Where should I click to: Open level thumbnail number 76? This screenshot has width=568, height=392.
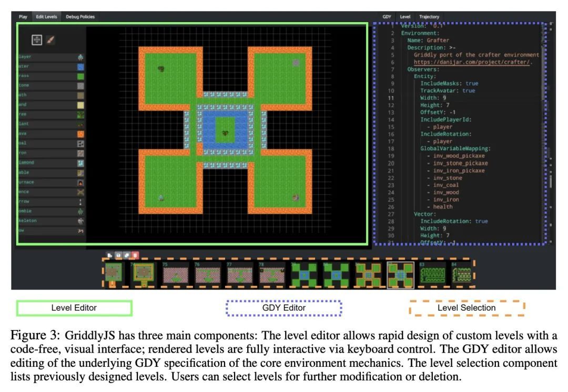click(x=207, y=274)
